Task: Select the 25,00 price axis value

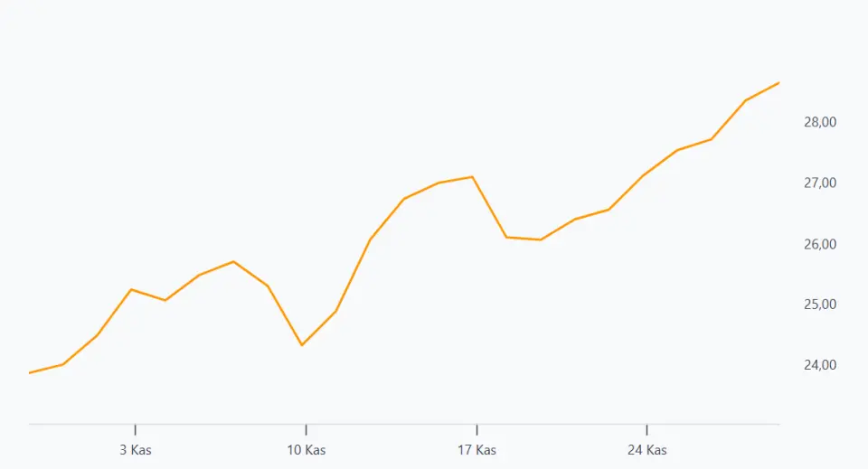Action: (x=820, y=305)
